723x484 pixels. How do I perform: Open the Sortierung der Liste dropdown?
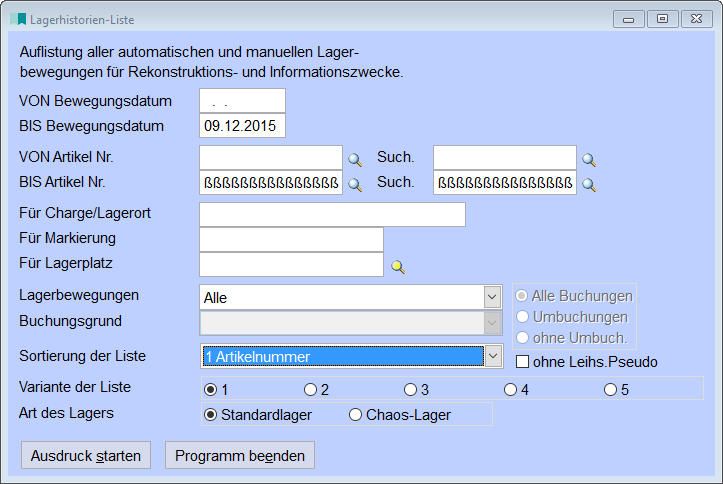coord(491,356)
